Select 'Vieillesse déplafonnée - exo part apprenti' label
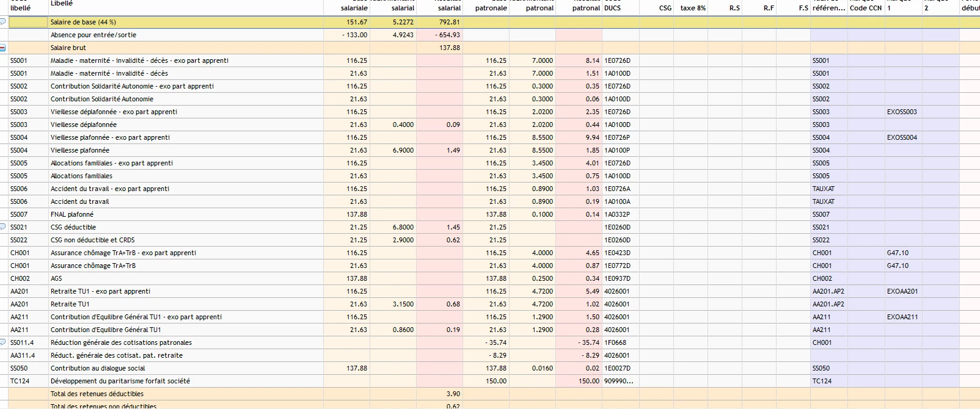 tap(114, 112)
